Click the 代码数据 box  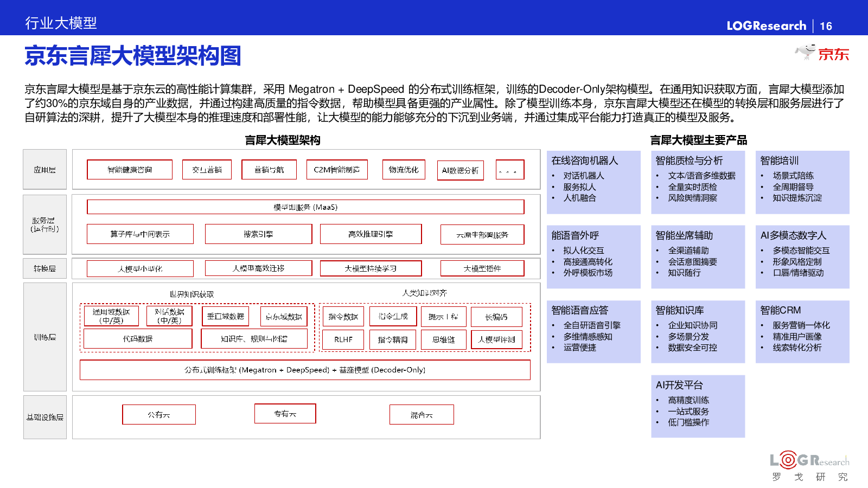click(x=138, y=338)
